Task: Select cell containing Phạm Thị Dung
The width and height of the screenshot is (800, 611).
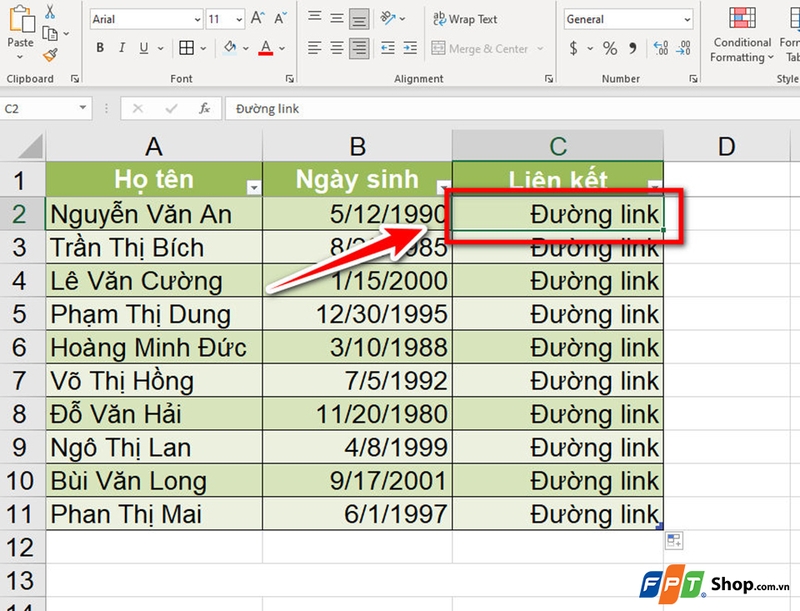Action: pos(154,314)
